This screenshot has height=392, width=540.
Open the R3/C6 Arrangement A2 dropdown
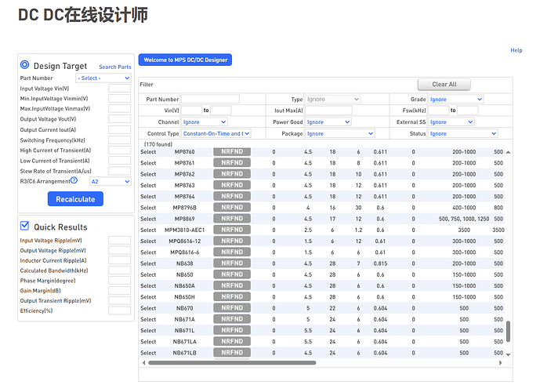coord(110,181)
